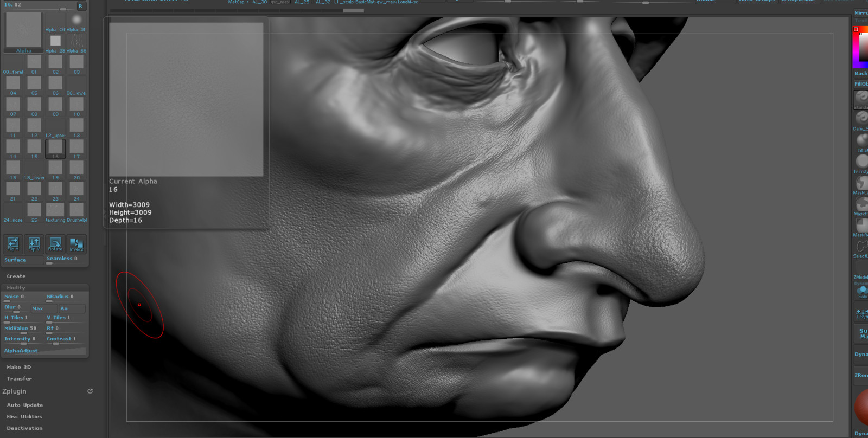Select the MaskLasso brush icon
The width and height of the screenshot is (868, 438).
(861, 184)
